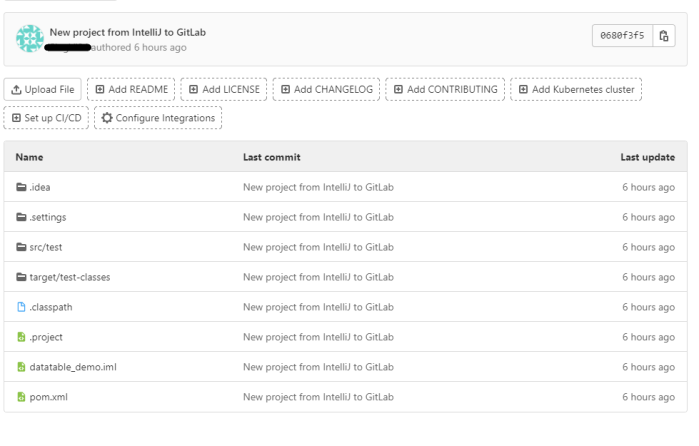699x446 pixels.
Task: Click last commit message in .idea row
Action: pyautogui.click(x=318, y=187)
